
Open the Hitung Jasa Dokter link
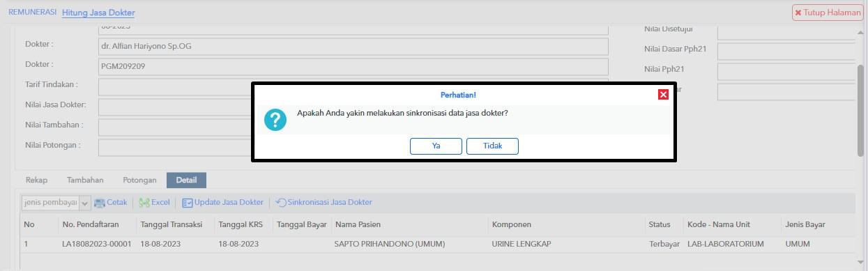98,13
